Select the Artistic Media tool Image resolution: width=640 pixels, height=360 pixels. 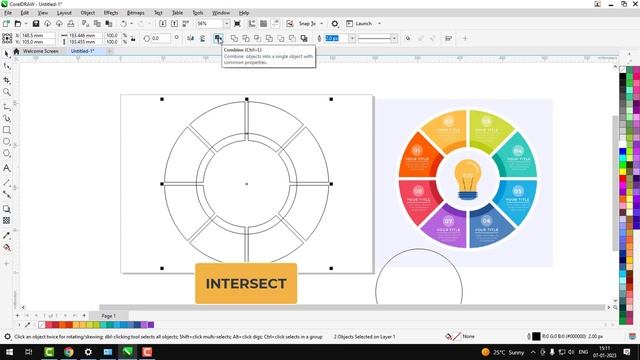[x=7, y=118]
